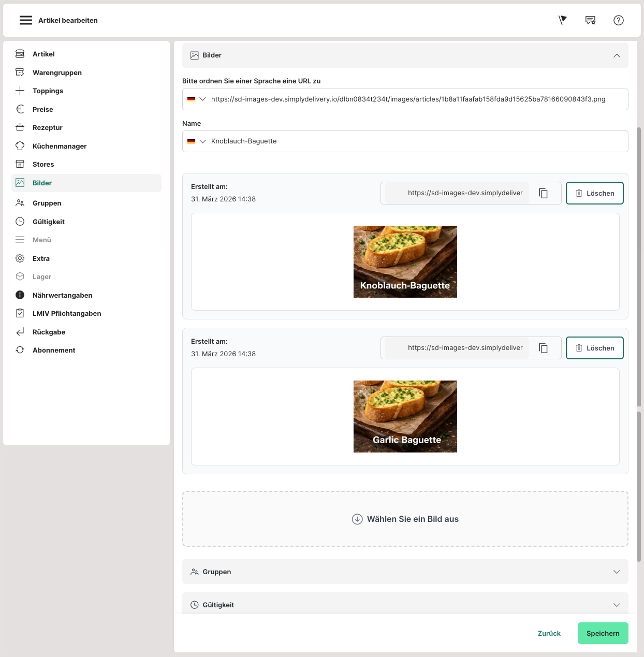Expand the Gültigkeit section

point(616,605)
